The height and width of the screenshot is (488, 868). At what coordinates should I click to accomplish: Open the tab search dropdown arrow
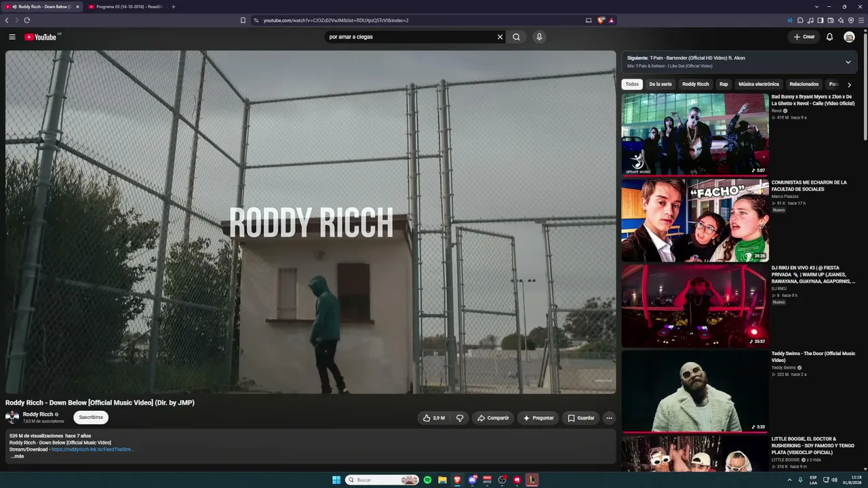tap(817, 7)
